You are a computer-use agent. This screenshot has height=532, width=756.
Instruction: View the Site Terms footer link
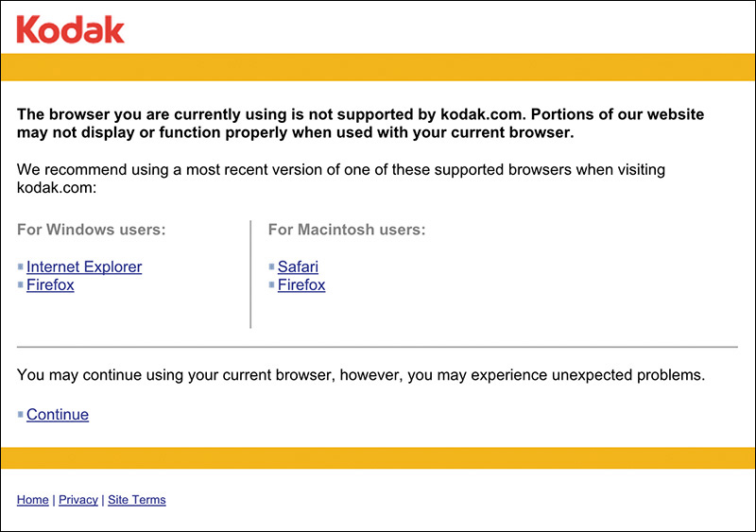tap(137, 500)
